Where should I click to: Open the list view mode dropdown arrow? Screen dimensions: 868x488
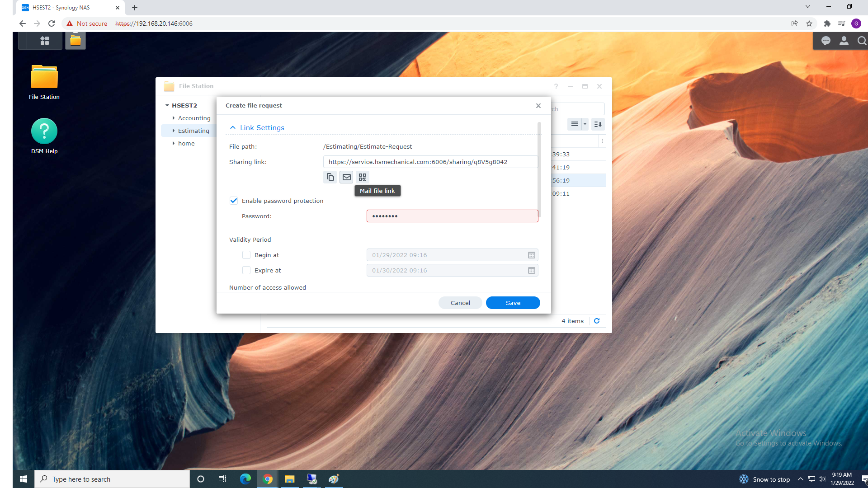585,124
